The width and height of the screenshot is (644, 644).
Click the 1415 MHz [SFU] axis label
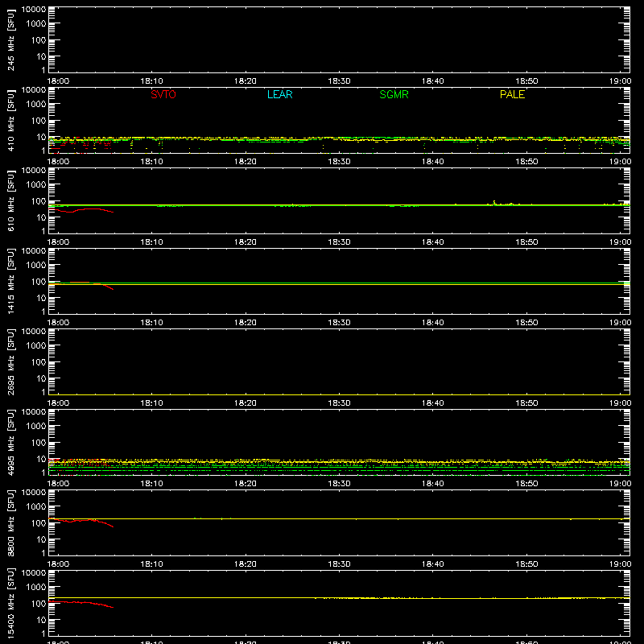click(x=10, y=281)
